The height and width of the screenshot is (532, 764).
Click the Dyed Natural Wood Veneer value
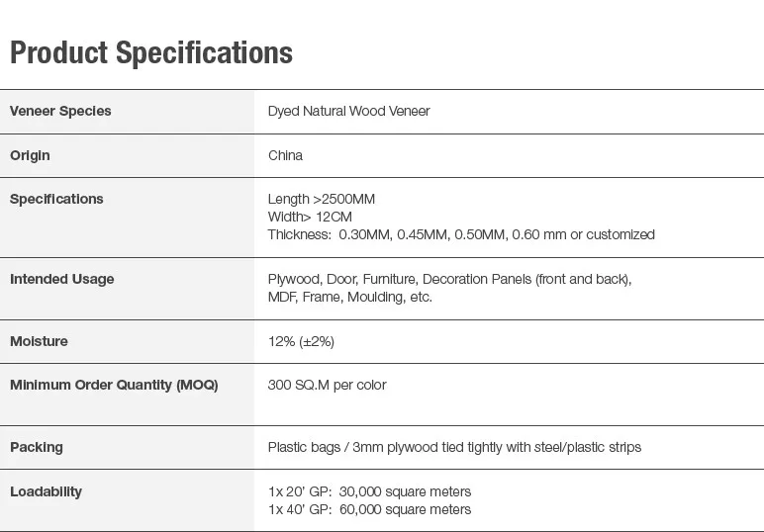tap(348, 111)
